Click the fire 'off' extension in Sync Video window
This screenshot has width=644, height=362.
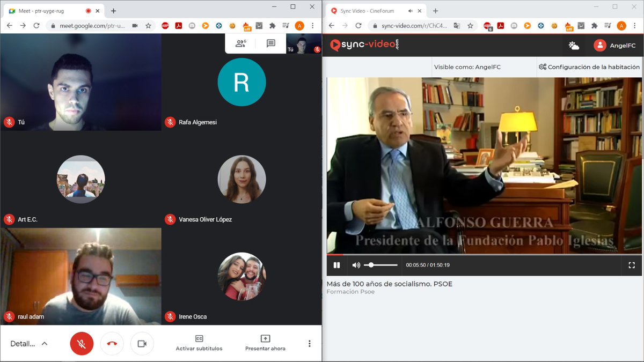tap(569, 26)
